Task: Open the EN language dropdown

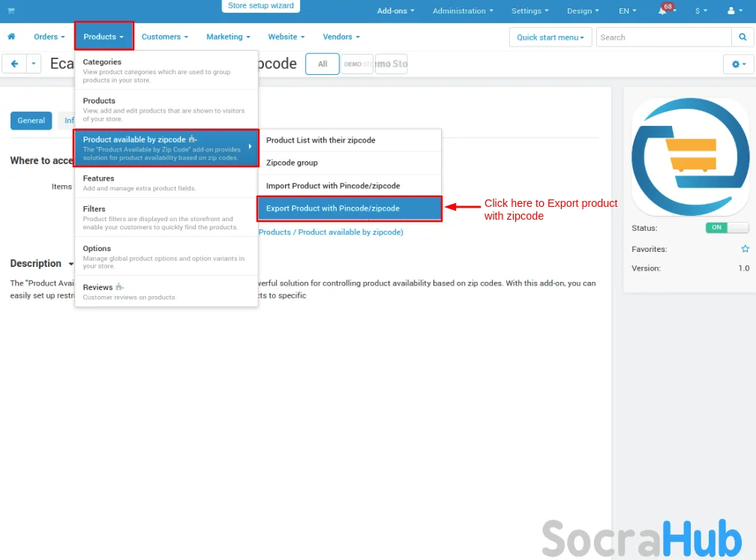Action: (x=627, y=10)
